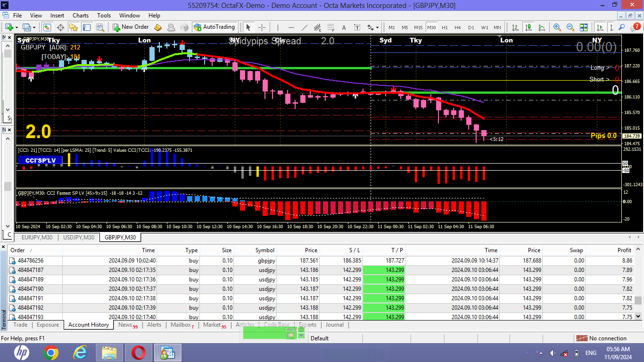Switch chart to candlestick mode
This screenshot has width=644, height=362.
pos(528,27)
